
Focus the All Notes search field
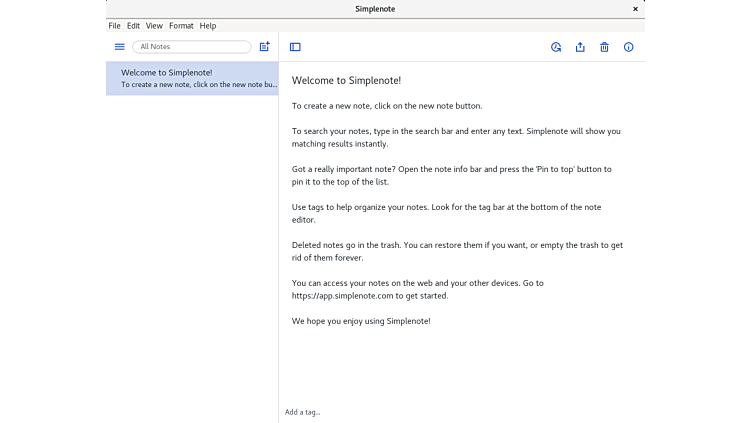pos(192,47)
